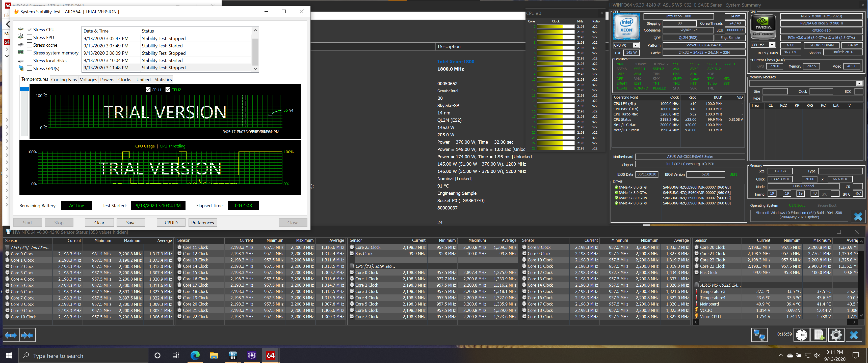Click the Windows taskbar search box
868x363 pixels.
coord(83,356)
